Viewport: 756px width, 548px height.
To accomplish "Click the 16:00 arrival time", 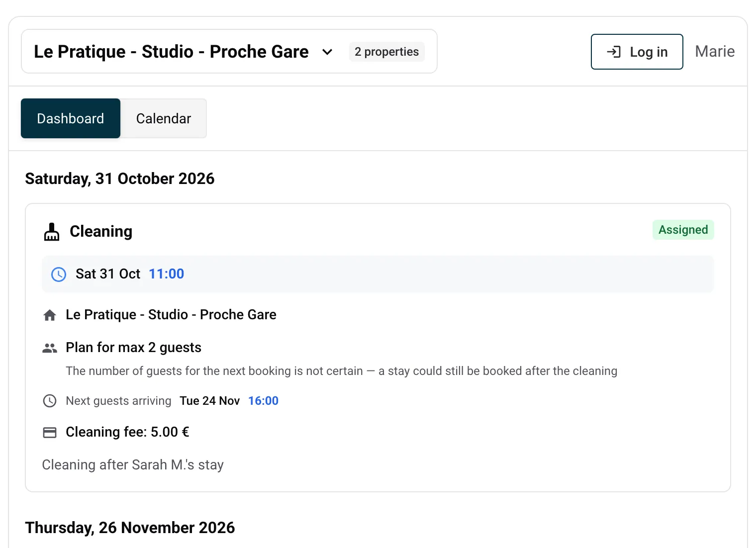I will (x=264, y=401).
